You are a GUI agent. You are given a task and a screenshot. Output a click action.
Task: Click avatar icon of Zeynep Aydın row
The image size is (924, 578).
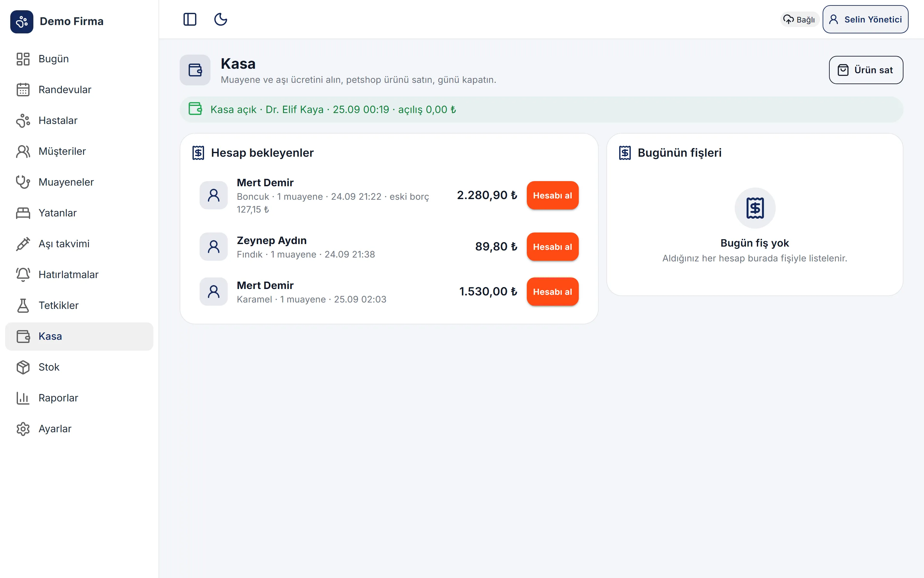point(214,247)
